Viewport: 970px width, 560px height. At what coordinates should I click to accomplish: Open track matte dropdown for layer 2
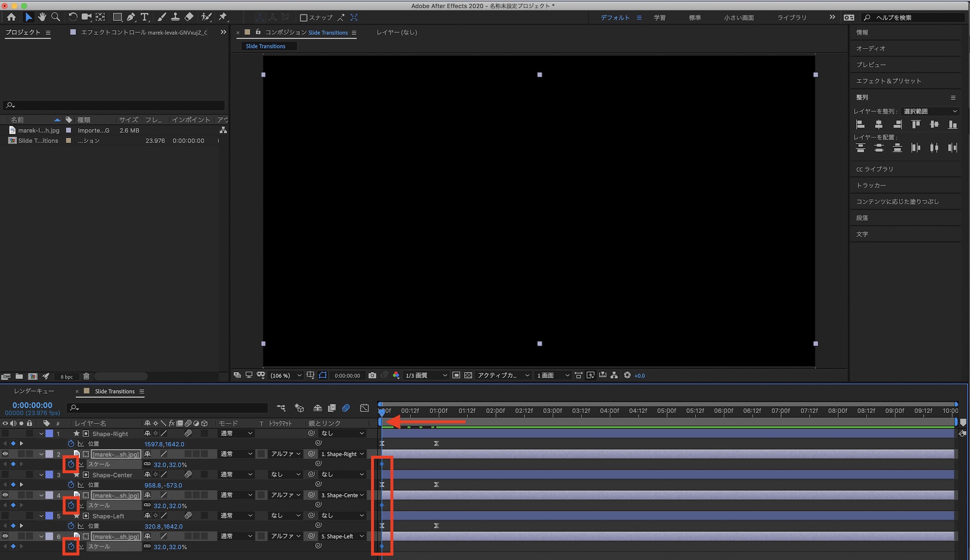click(286, 454)
